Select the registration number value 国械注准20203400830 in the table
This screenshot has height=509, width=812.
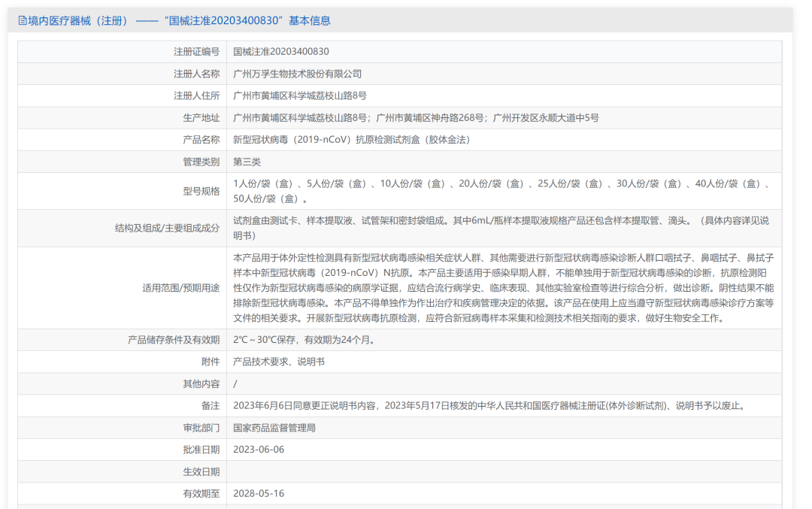pos(281,52)
